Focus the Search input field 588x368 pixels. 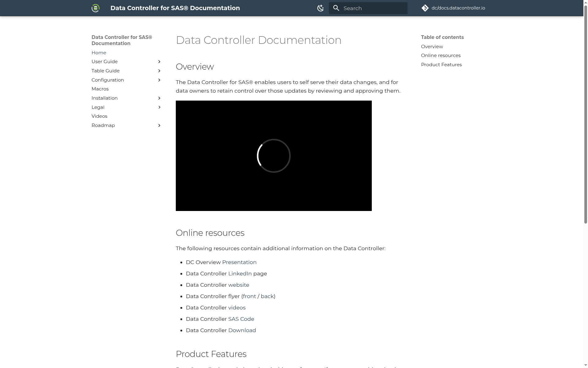368,8
